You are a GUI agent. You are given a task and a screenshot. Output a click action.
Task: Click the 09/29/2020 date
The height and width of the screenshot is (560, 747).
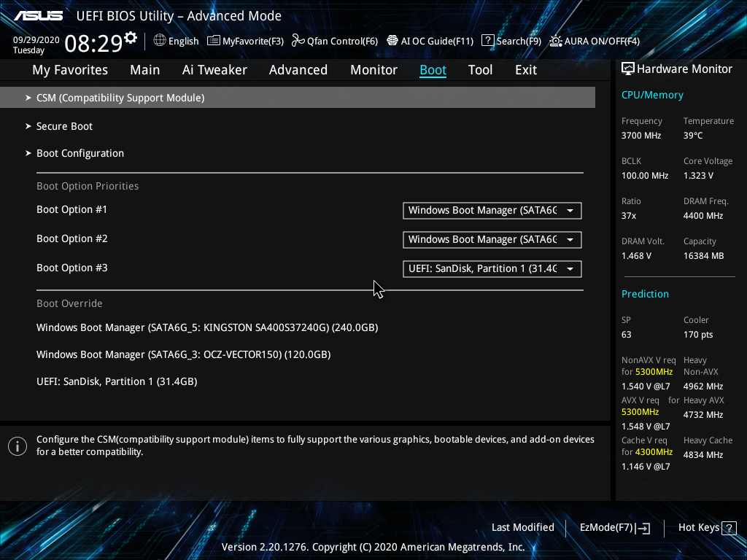[x=36, y=40]
